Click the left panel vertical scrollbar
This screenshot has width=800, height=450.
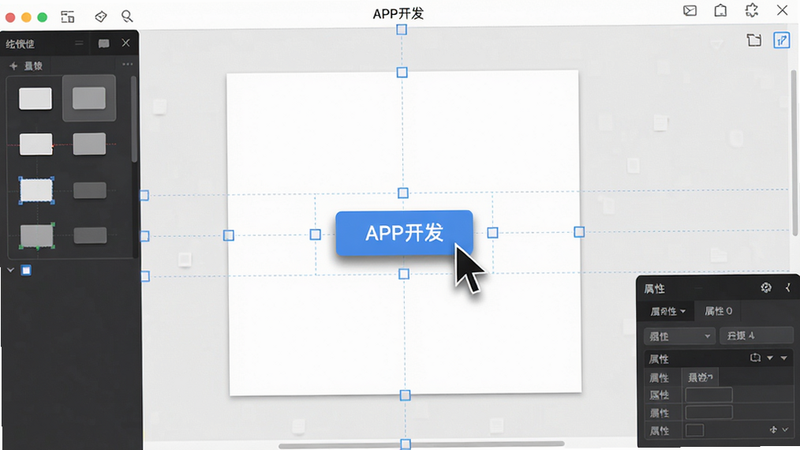pyautogui.click(x=134, y=119)
